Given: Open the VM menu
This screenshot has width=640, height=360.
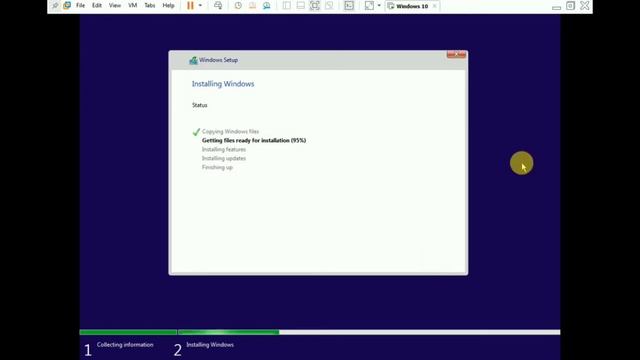Looking at the screenshot, I should (132, 5).
